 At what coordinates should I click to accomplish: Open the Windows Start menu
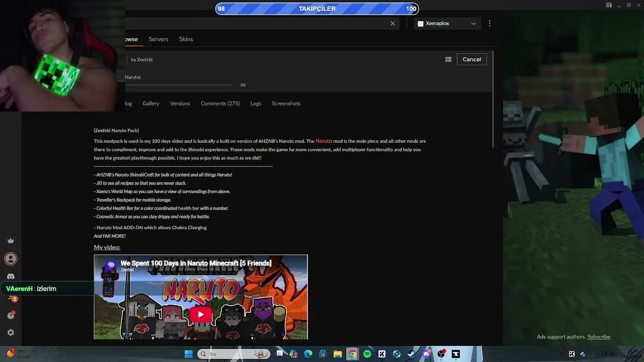click(189, 354)
